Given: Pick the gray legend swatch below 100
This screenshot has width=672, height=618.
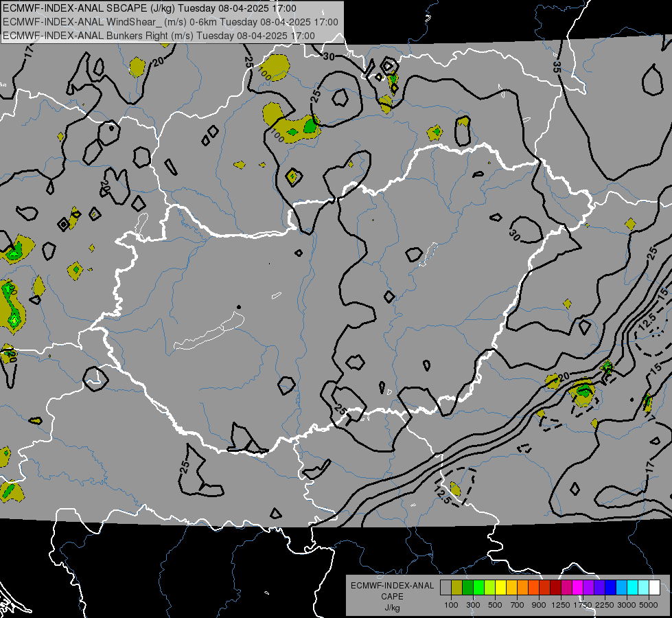Looking at the screenshot, I should (445, 588).
